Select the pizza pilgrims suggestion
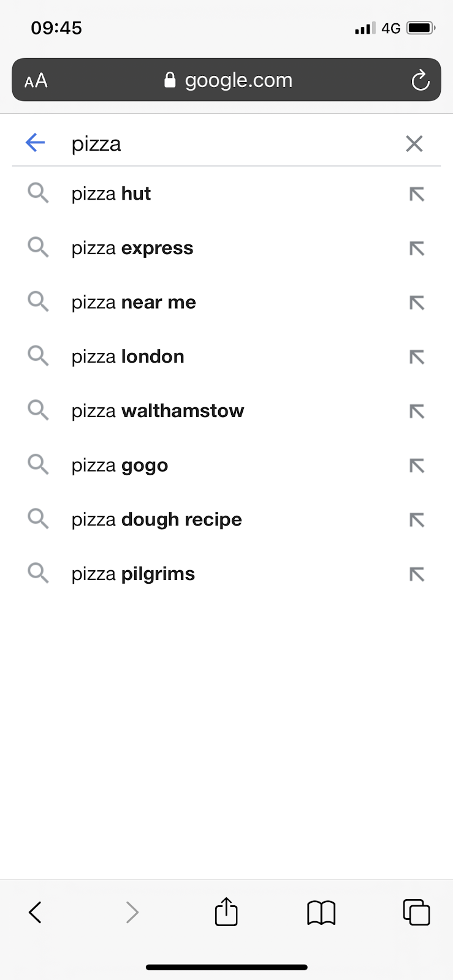This screenshot has width=453, height=980. pyautogui.click(x=133, y=575)
